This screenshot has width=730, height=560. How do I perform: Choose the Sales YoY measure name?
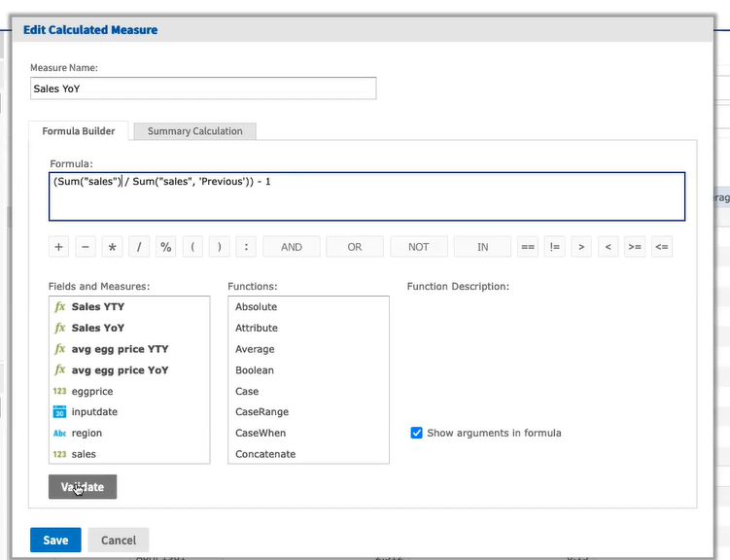(x=98, y=328)
